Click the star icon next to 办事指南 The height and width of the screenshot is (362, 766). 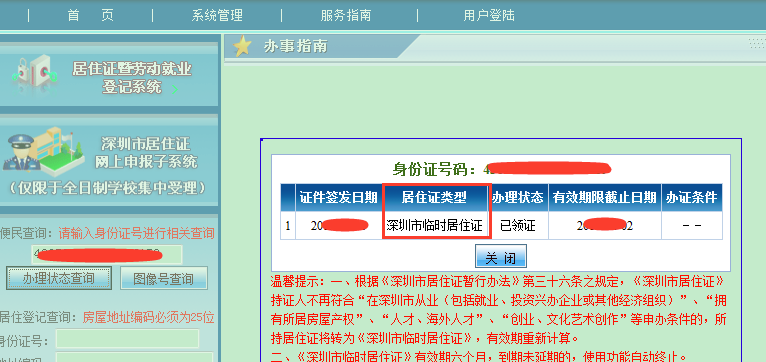(242, 46)
